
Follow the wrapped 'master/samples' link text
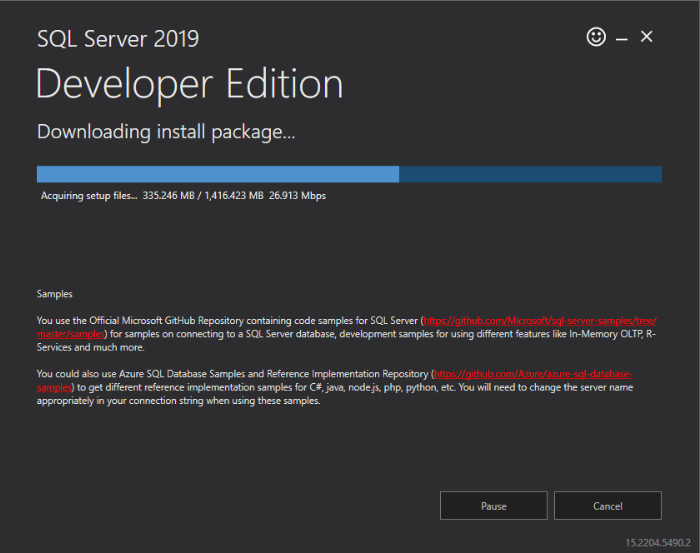pos(71,334)
